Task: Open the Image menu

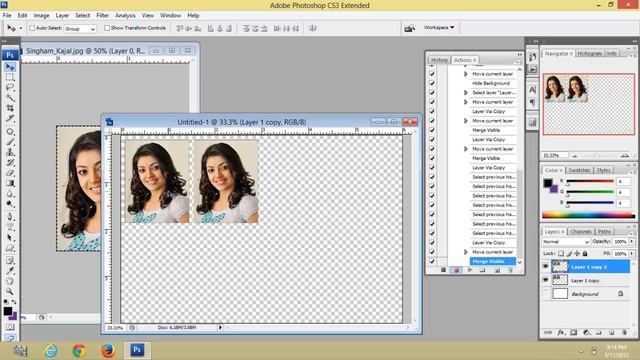Action: pyautogui.click(x=41, y=16)
